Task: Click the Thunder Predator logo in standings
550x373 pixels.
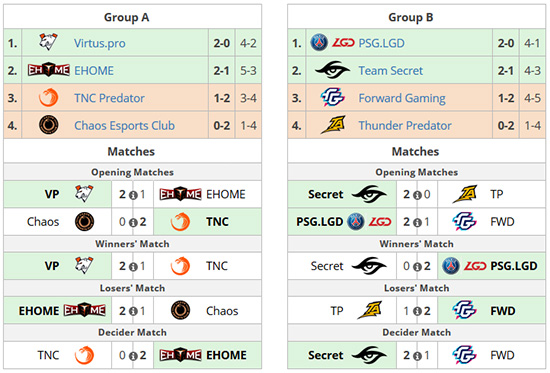Action: (x=333, y=125)
